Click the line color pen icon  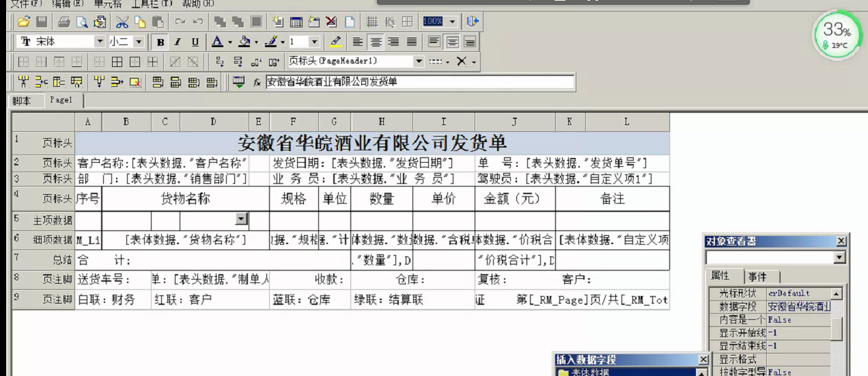[x=270, y=42]
